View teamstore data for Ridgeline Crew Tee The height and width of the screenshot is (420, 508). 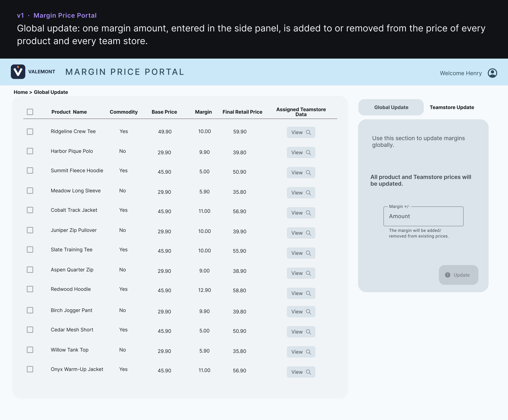coord(301,132)
